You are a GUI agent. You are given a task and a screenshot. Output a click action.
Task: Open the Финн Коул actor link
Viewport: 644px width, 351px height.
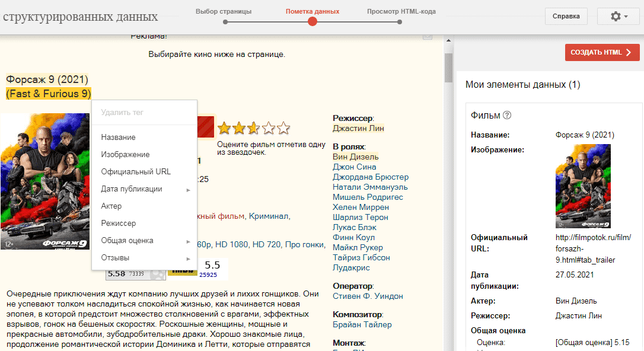tap(353, 237)
